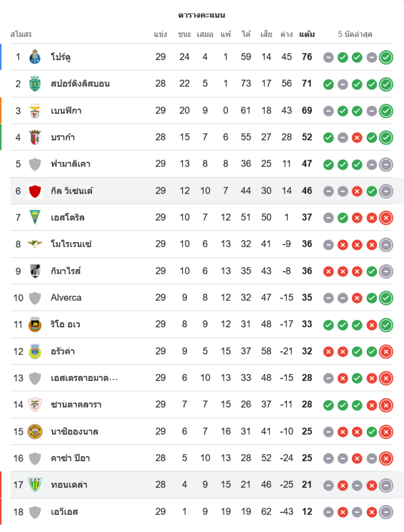The height and width of the screenshot is (532, 404).
Task: Open the Rio Ave crest
Action: tap(35, 325)
